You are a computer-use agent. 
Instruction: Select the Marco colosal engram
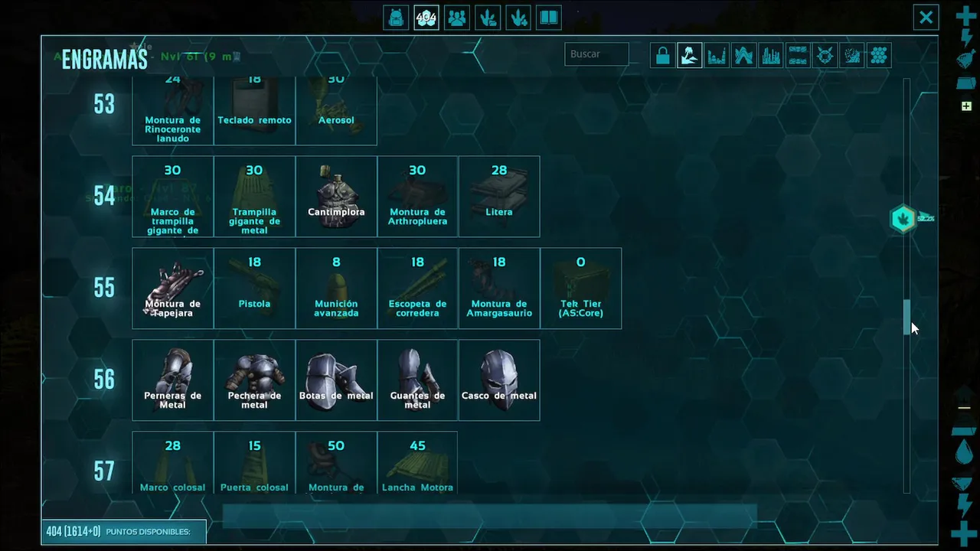coord(173,463)
